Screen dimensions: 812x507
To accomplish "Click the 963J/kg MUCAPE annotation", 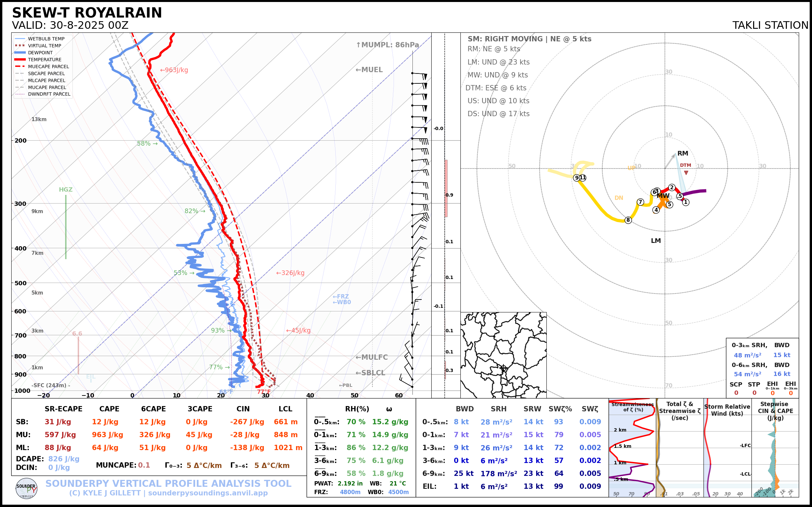I will tap(174, 70).
